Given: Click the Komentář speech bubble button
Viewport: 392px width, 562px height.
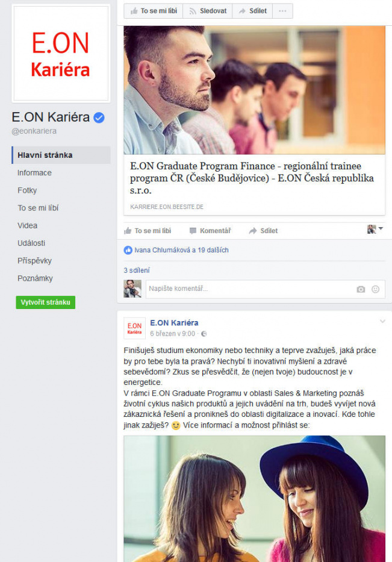Looking at the screenshot, I should coord(210,231).
